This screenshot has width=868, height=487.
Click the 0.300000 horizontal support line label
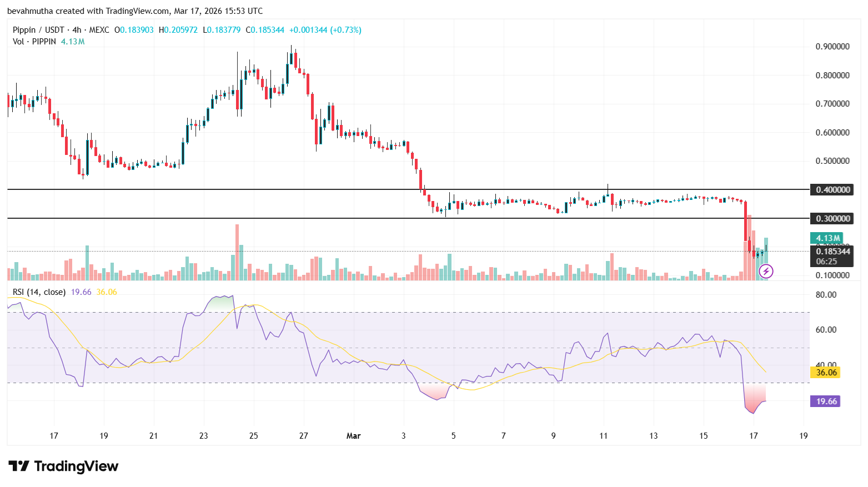click(832, 218)
